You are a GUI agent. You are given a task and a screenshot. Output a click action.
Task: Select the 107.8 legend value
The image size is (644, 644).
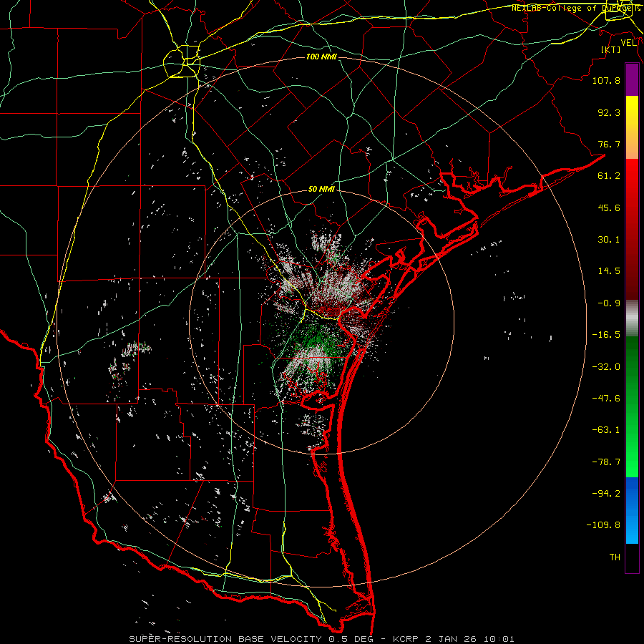pos(606,80)
